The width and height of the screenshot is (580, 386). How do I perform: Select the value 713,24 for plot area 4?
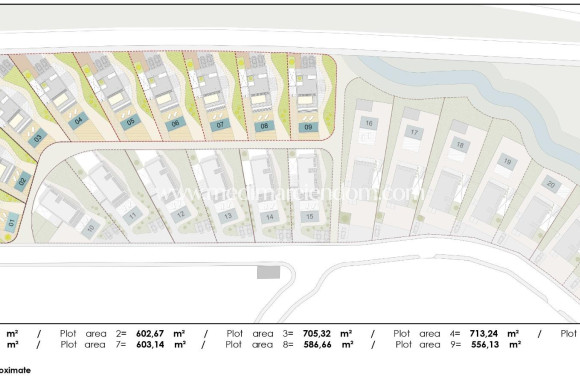(x=484, y=334)
